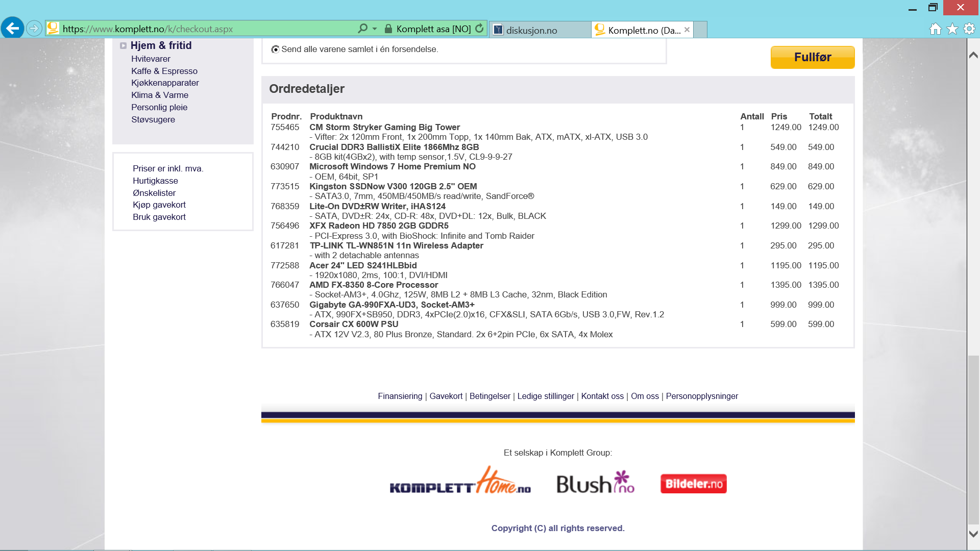Viewport: 980px width, 551px height.
Task: Open Personopplysninger footer link
Action: pos(702,396)
